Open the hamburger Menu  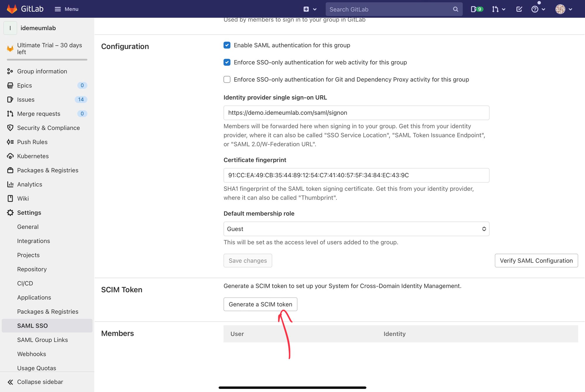[67, 9]
